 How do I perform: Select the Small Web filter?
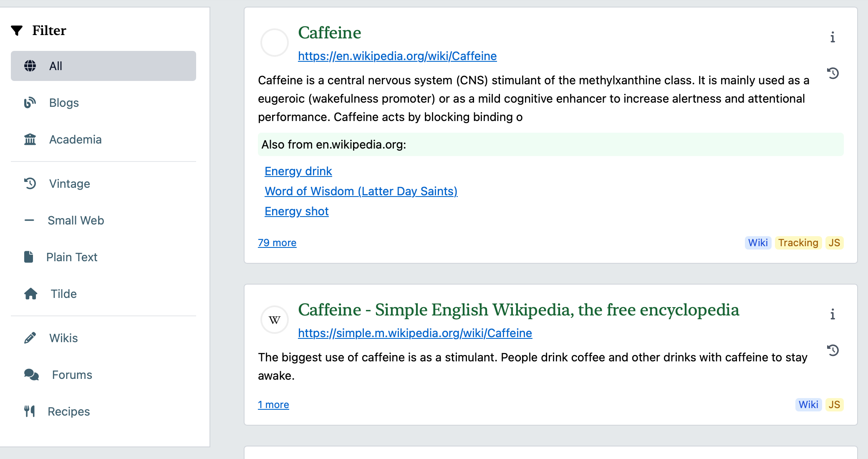pyautogui.click(x=103, y=220)
